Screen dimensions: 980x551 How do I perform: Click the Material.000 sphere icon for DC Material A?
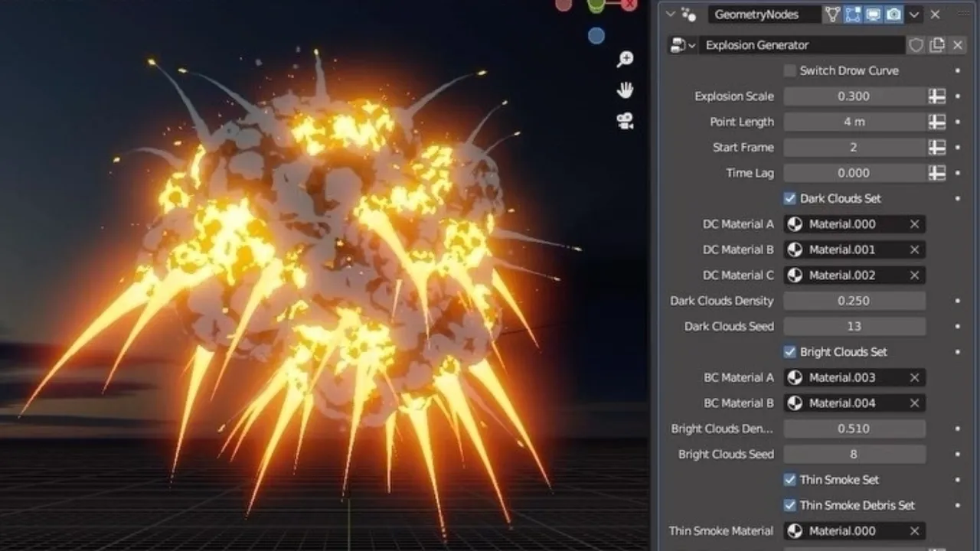coord(795,224)
